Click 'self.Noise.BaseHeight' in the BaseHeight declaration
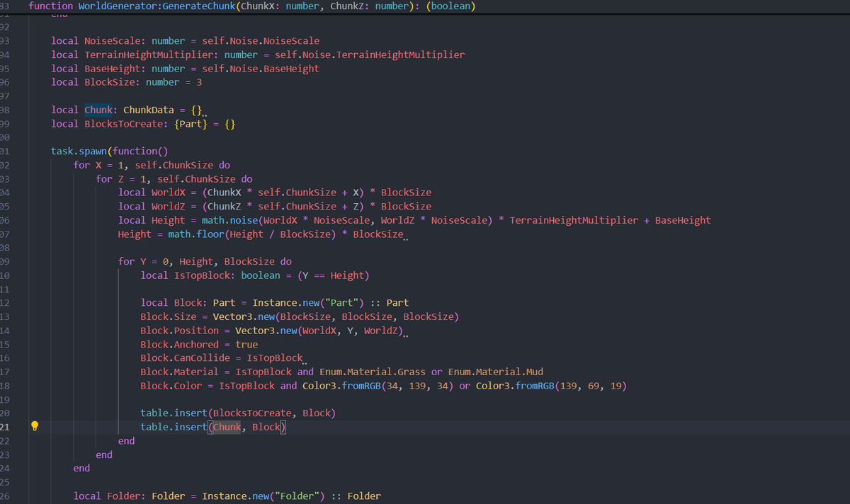 (x=261, y=69)
